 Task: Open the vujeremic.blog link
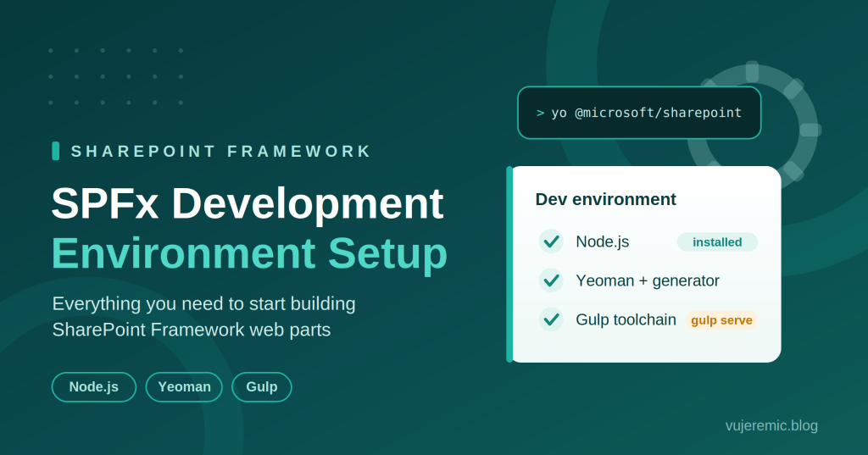(771, 425)
